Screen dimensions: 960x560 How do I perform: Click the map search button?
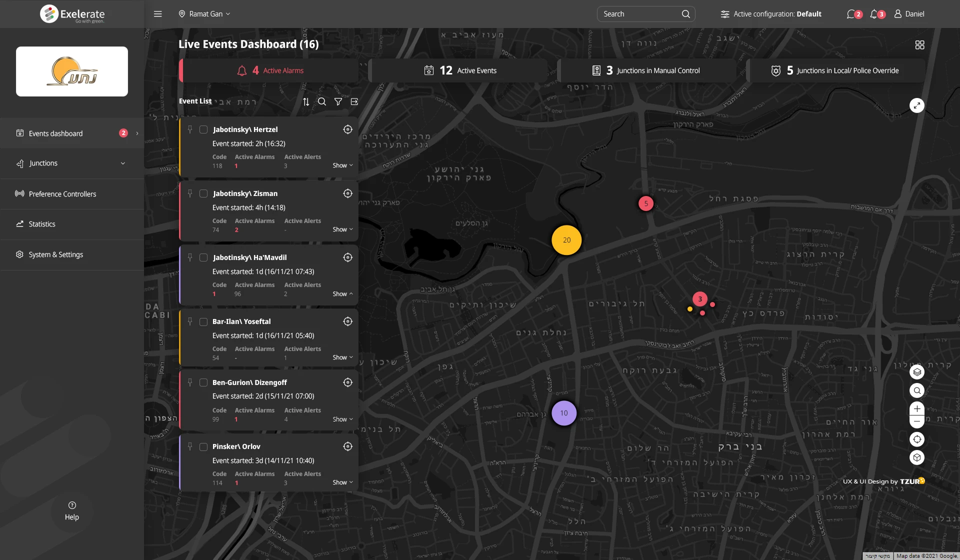pos(917,390)
